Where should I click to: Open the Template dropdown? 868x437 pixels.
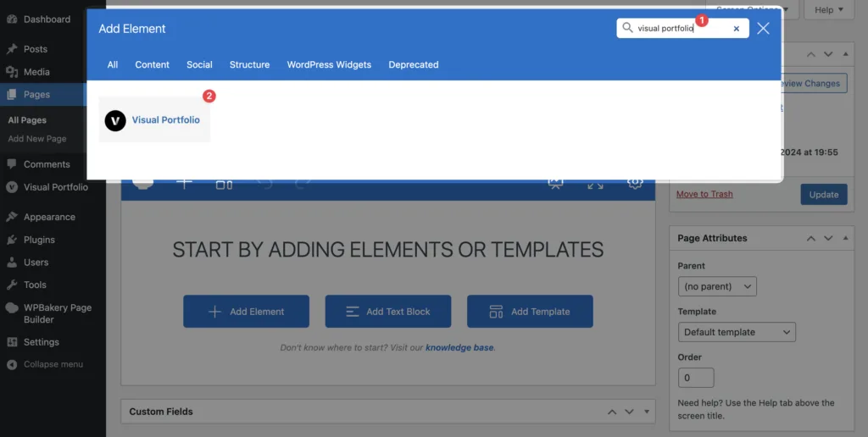click(x=737, y=332)
